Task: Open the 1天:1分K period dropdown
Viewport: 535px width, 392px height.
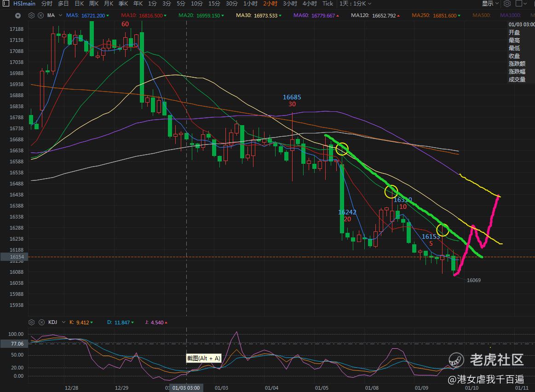Action: point(355,4)
